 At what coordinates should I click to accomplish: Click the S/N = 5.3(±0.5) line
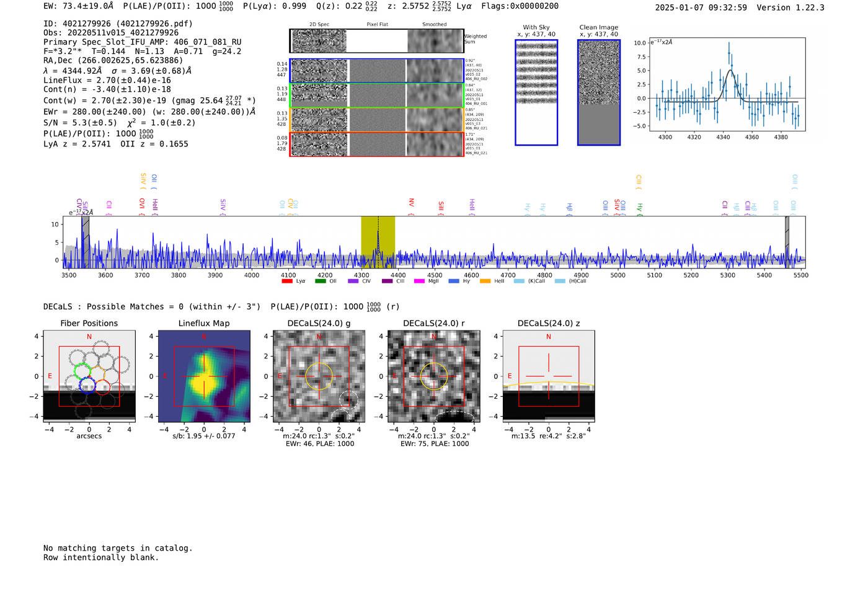tap(120, 122)
